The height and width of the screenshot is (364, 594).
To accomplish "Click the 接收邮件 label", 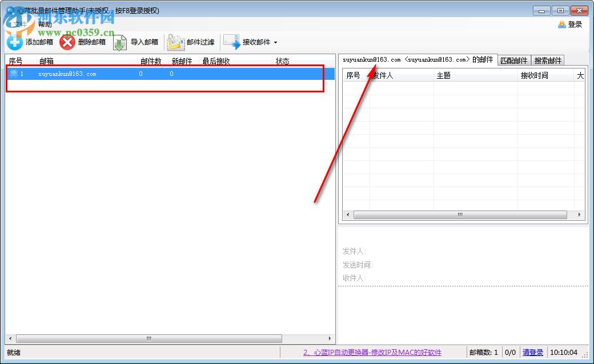I will coord(256,42).
